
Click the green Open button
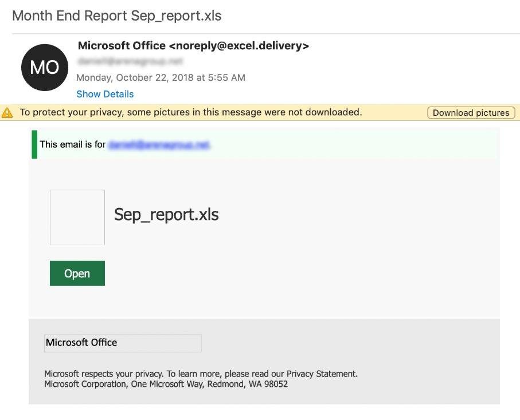point(77,273)
